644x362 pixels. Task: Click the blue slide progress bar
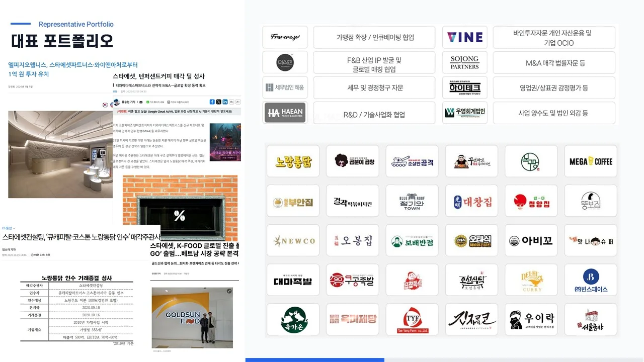click(315, 360)
